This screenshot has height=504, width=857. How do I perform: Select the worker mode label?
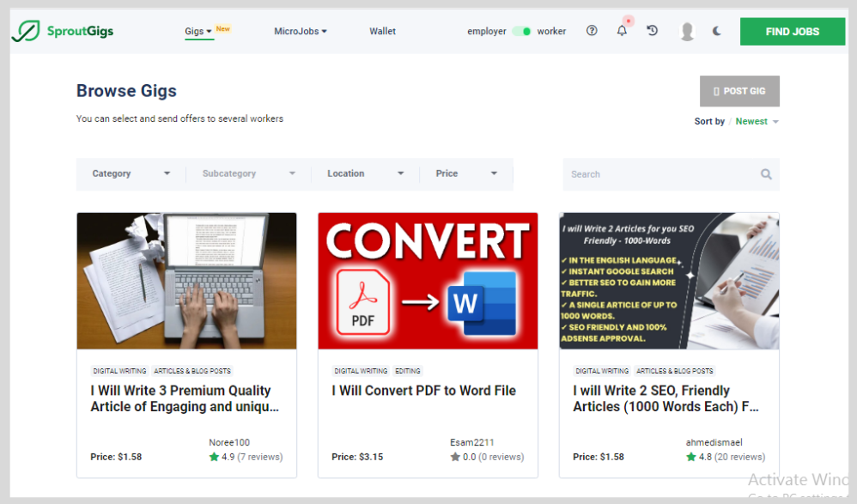(x=551, y=31)
